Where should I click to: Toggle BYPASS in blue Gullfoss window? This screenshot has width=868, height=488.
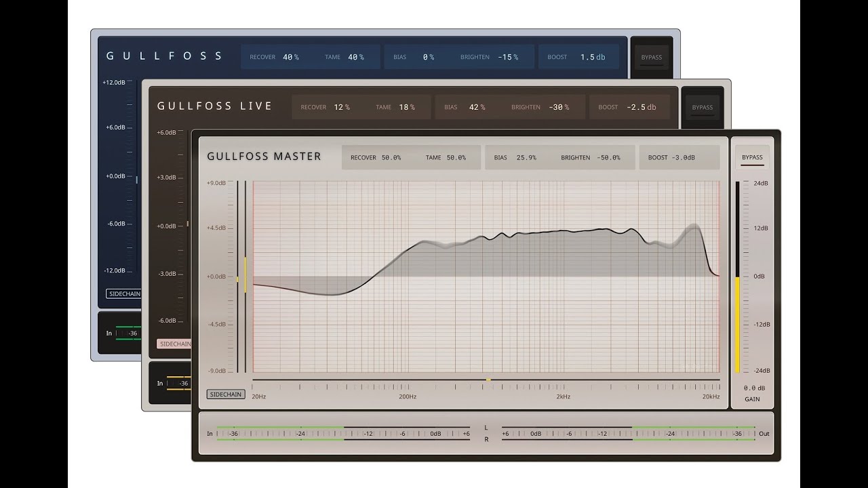pyautogui.click(x=652, y=58)
